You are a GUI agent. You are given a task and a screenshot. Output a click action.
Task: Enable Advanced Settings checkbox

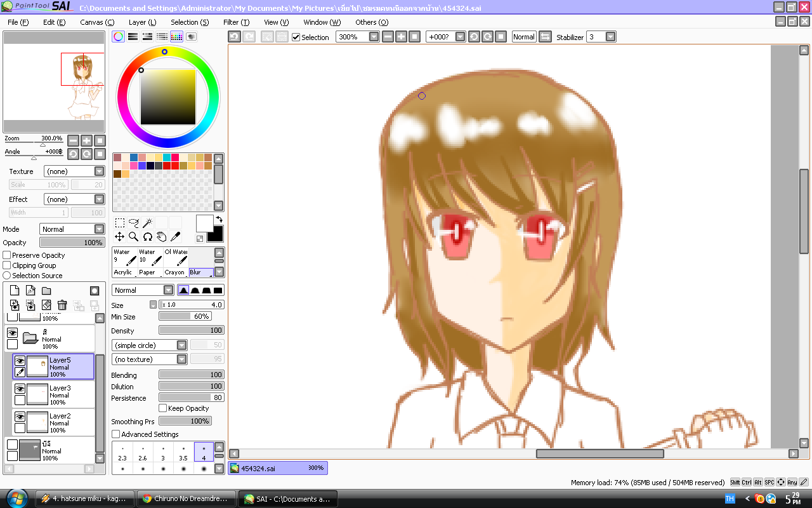point(115,434)
